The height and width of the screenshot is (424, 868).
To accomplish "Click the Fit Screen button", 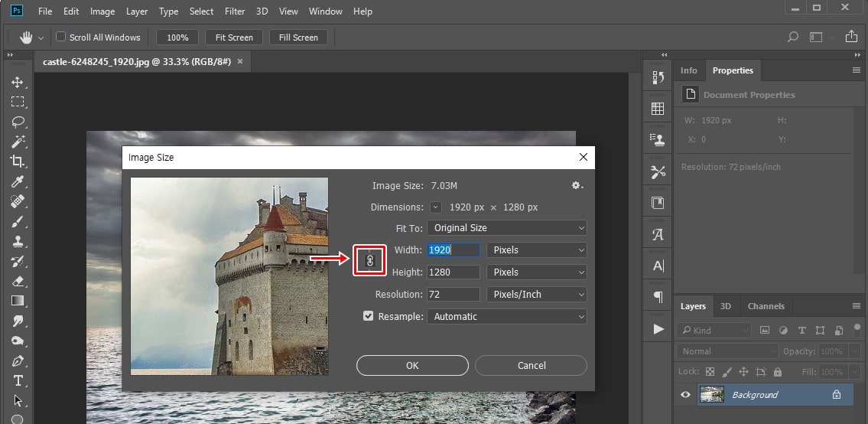I will click(x=234, y=38).
